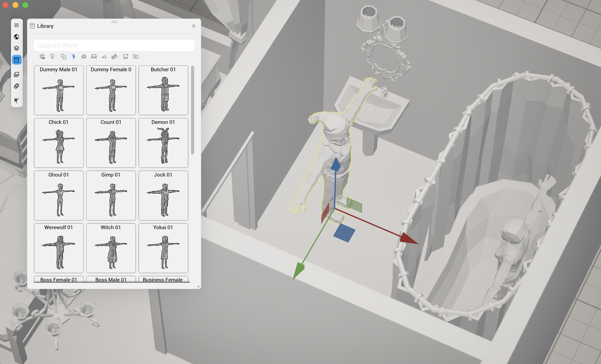Close the Library panel
Screen dimensions: 601x364
[x=194, y=26]
